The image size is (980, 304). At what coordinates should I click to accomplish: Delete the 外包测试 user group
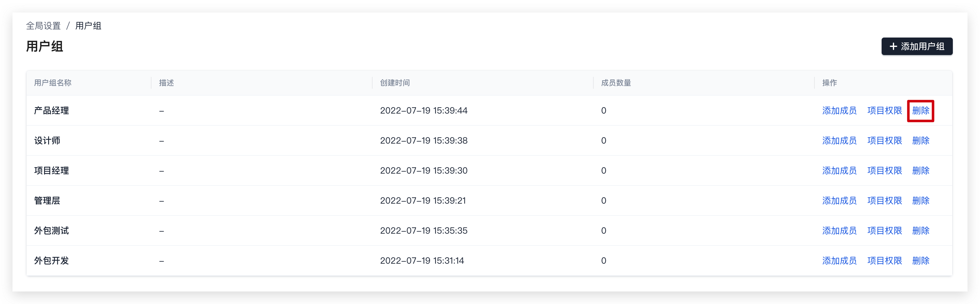921,231
